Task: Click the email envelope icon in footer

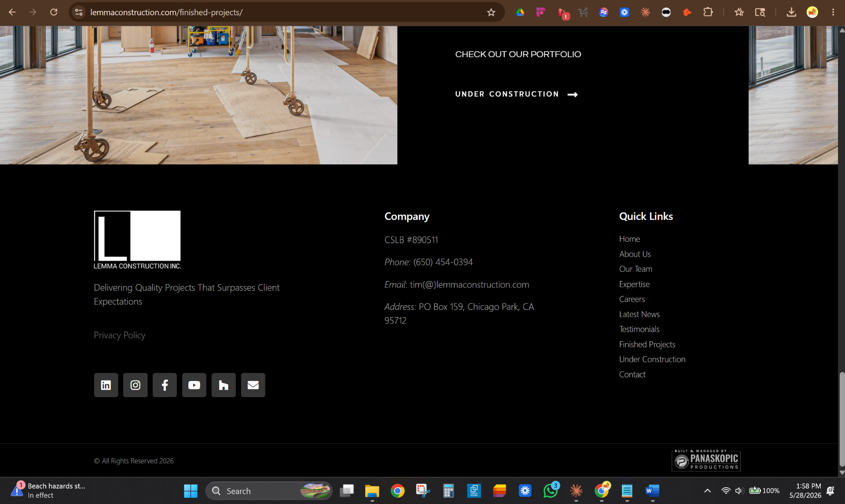Action: tap(253, 385)
